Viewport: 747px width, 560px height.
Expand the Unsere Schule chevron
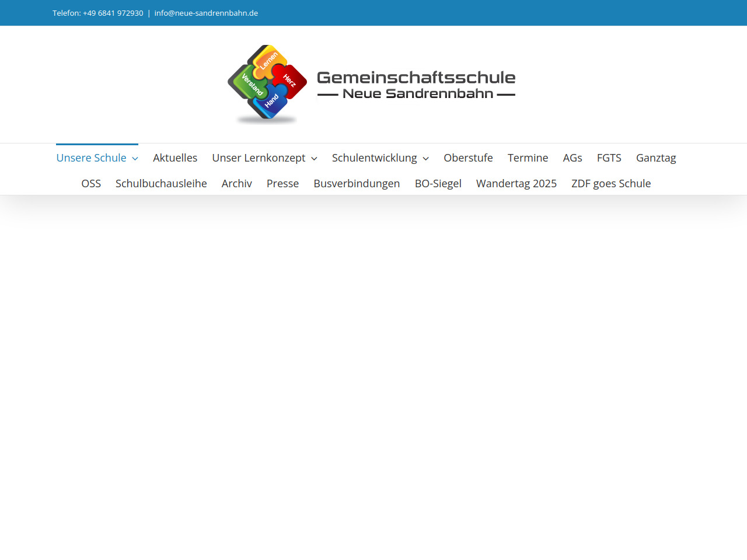click(x=135, y=159)
